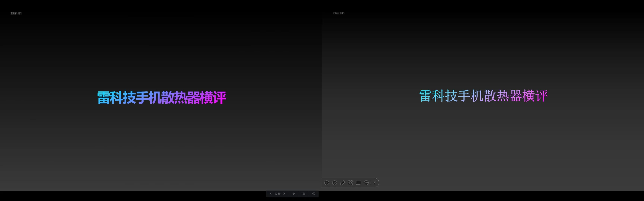Click the circled left triangle previous button
Screen dimensions: 644x201
327,183
